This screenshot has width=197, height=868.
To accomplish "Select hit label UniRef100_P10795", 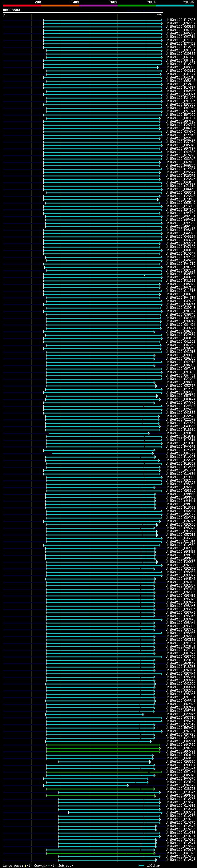I will pos(180,47).
